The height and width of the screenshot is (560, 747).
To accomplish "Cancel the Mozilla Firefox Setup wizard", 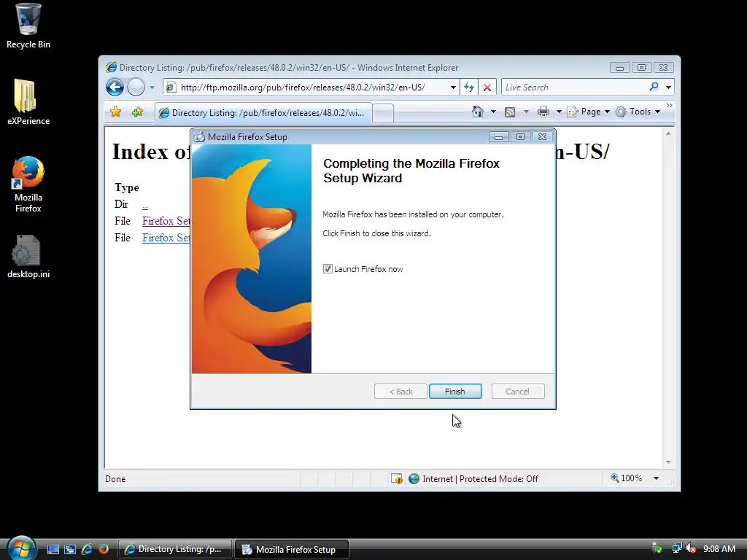I will click(x=518, y=392).
